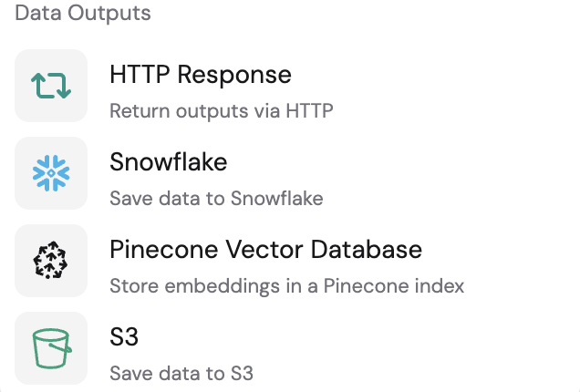Choose the Pinecone Vector Database title
This screenshot has width=580, height=392.
click(265, 249)
